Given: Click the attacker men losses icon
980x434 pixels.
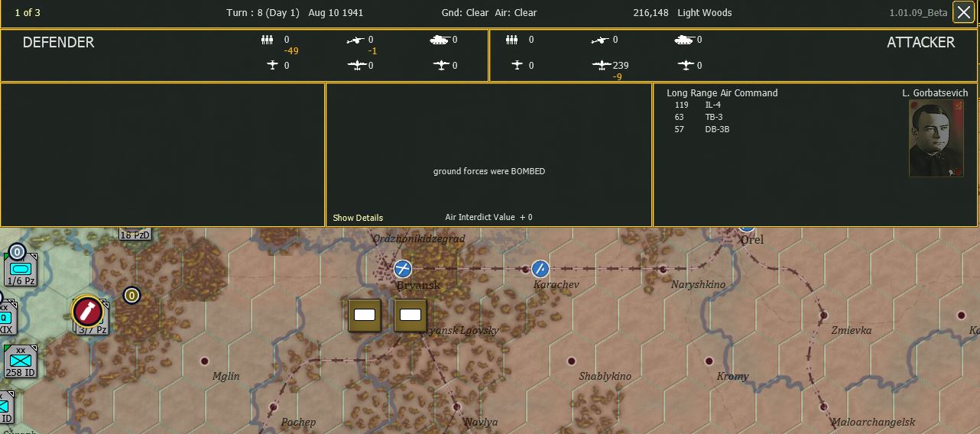Looking at the screenshot, I should coord(512,40).
